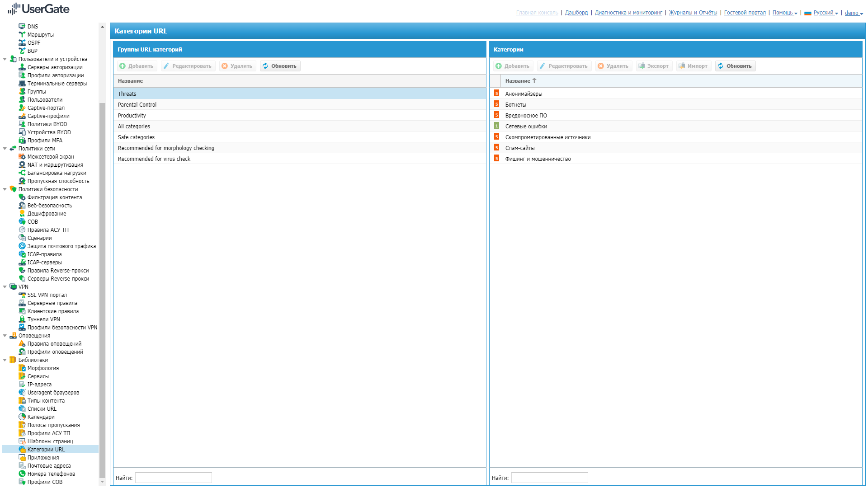Click the SSL VPN портал icon
The image size is (868, 488).
(x=22, y=295)
